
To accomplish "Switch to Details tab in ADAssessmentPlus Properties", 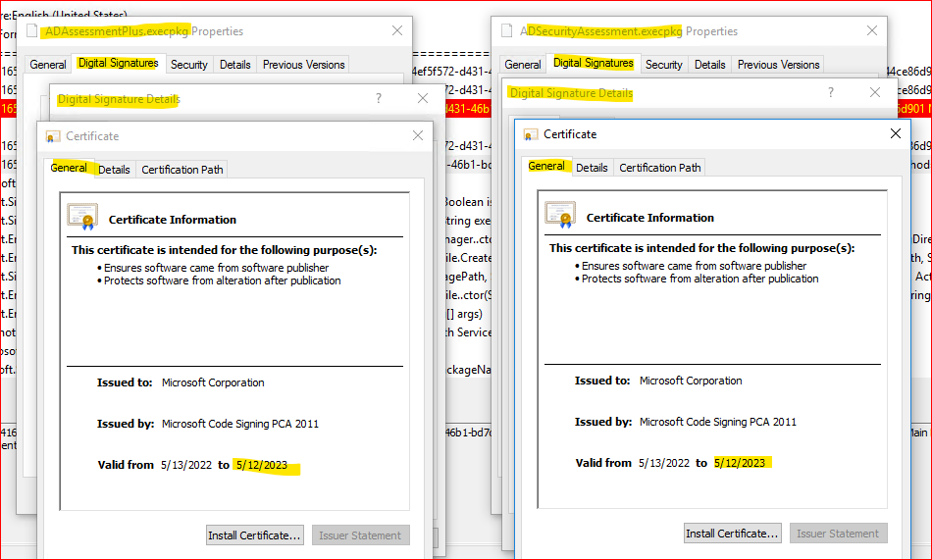I will pyautogui.click(x=234, y=64).
